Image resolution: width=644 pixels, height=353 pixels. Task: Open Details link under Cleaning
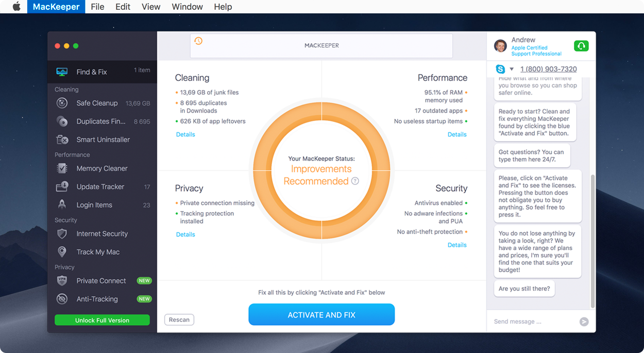[185, 134]
